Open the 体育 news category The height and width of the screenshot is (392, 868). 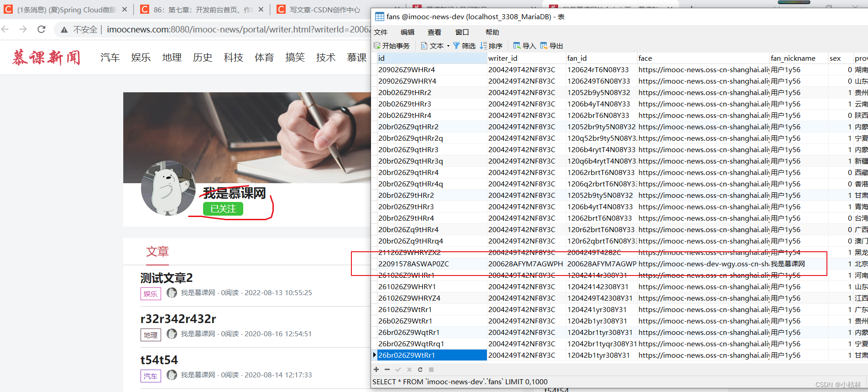pos(264,58)
